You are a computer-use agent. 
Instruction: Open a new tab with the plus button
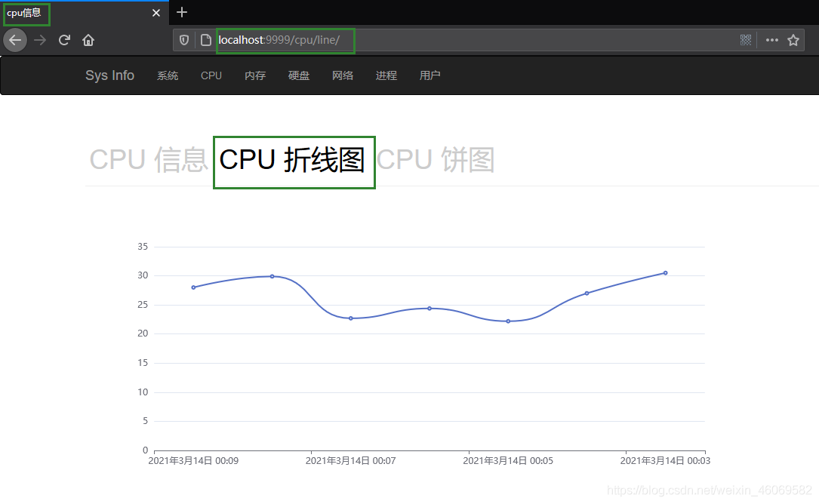click(182, 12)
